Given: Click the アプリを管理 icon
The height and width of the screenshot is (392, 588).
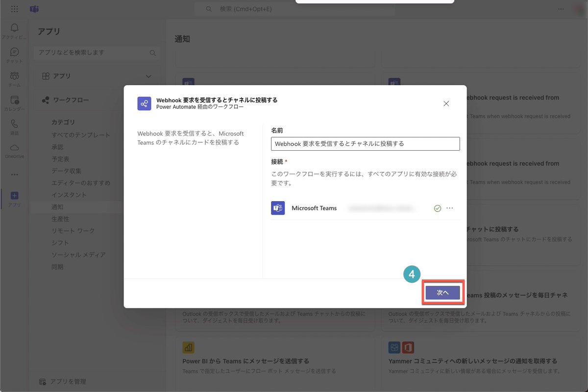Looking at the screenshot, I should click(x=43, y=381).
